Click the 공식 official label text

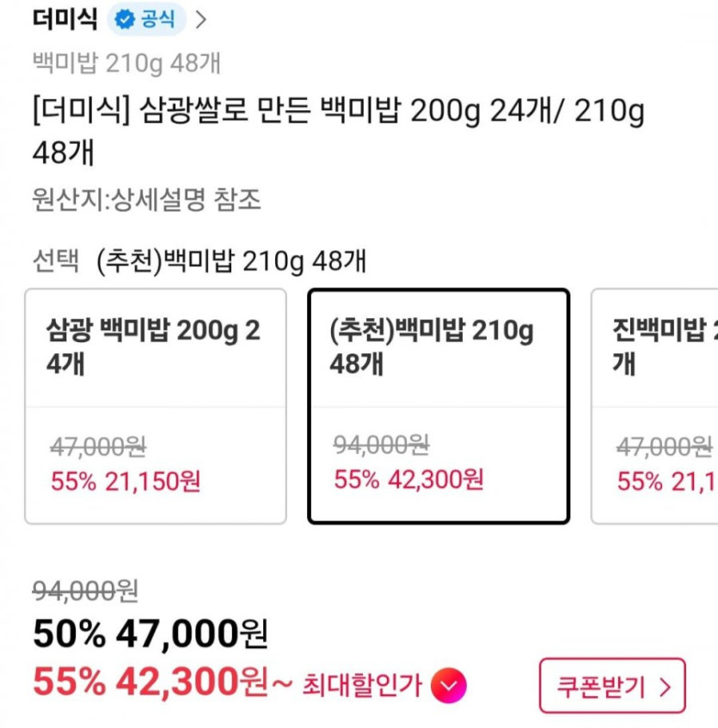(x=157, y=20)
